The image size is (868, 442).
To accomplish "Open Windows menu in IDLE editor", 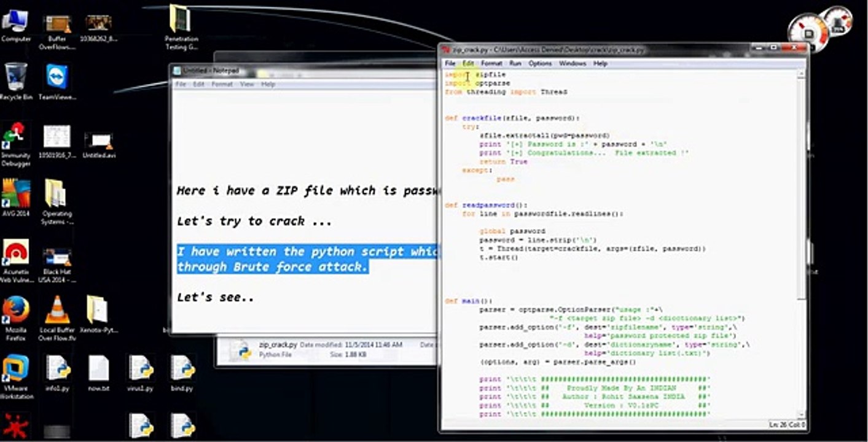I will [x=572, y=63].
